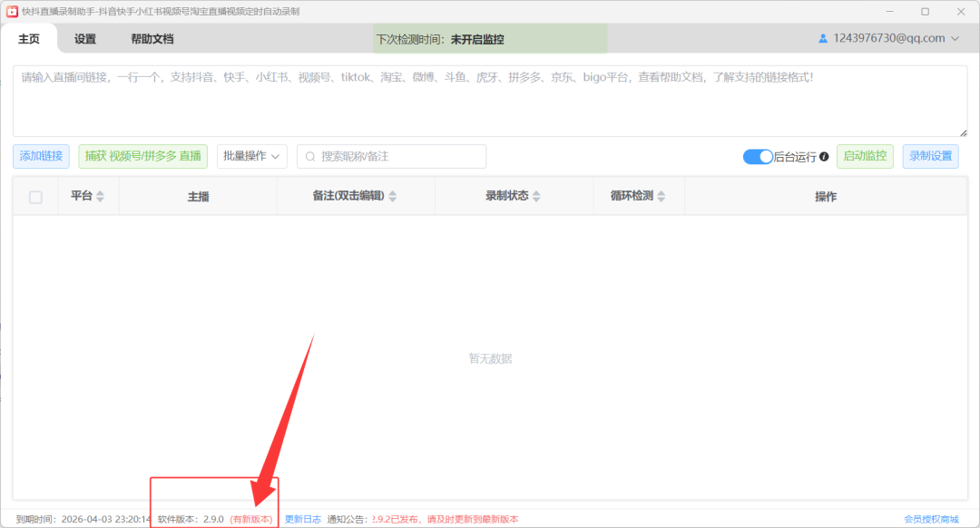Viewport: 980px width, 528px height.
Task: Click the 启动监控 button
Action: (865, 156)
